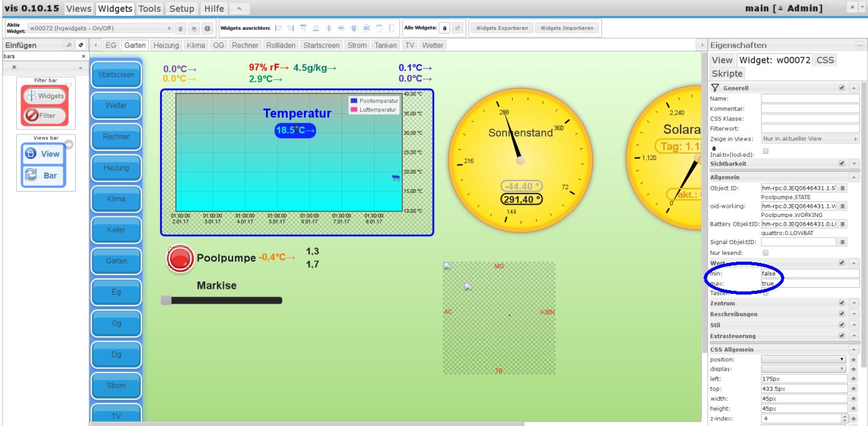Click the lock icon beside Alle Widgets
868x426 pixels.
[x=445, y=29]
